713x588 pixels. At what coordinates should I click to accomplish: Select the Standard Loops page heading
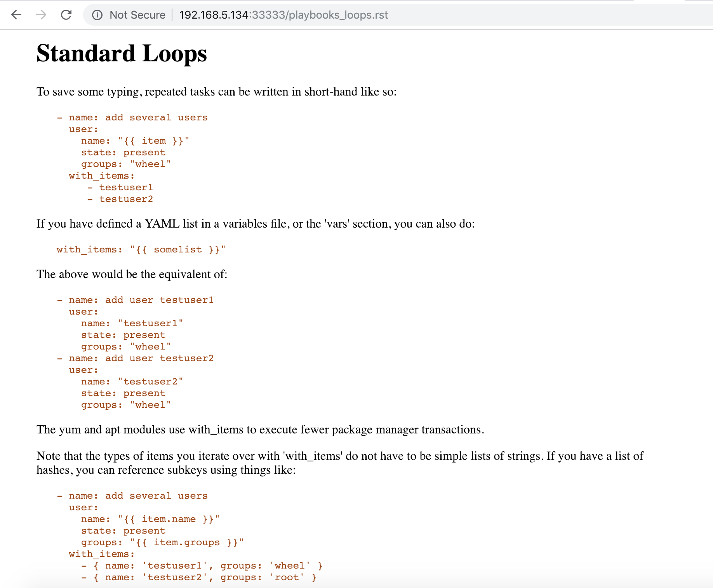point(122,54)
